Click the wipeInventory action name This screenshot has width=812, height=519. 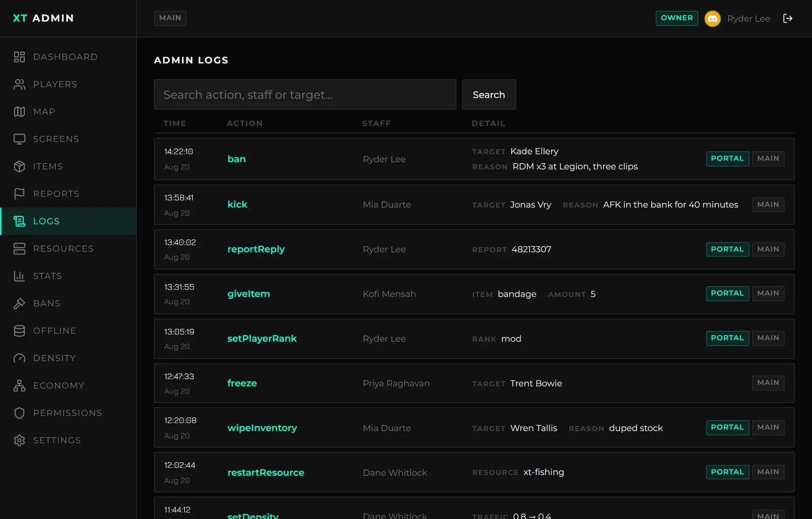pyautogui.click(x=262, y=428)
